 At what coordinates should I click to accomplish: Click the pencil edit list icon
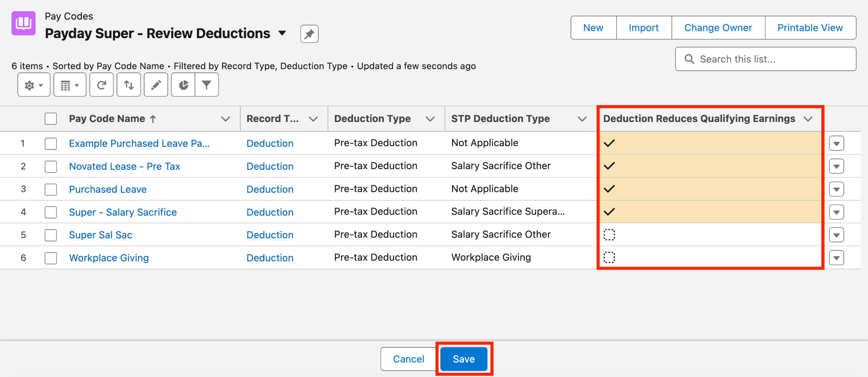156,85
